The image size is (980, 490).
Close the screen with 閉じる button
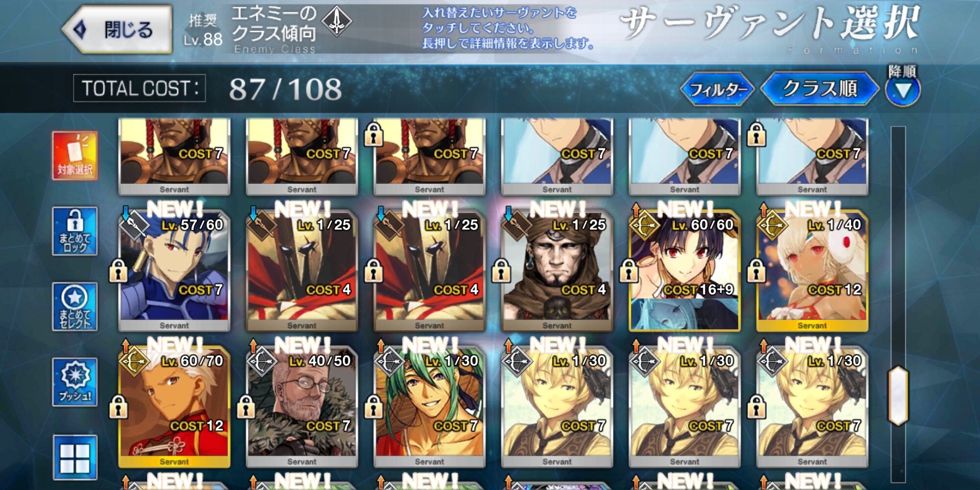[118, 29]
